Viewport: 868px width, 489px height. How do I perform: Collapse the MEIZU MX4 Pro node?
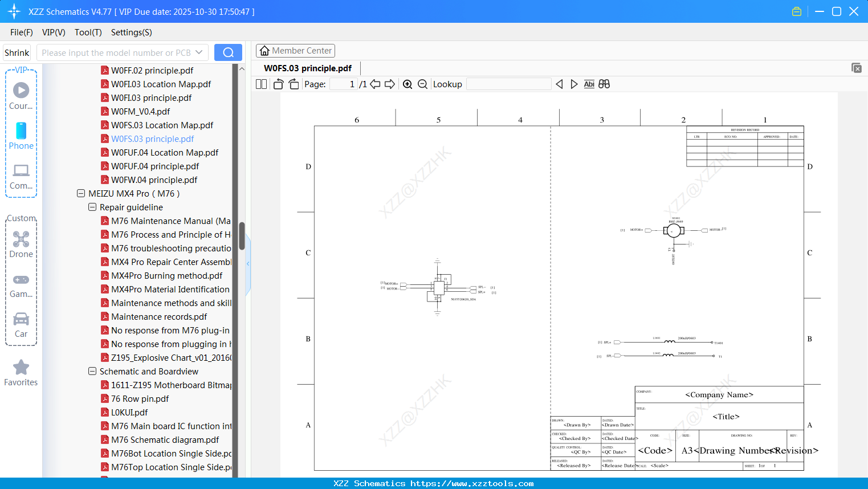click(x=80, y=193)
